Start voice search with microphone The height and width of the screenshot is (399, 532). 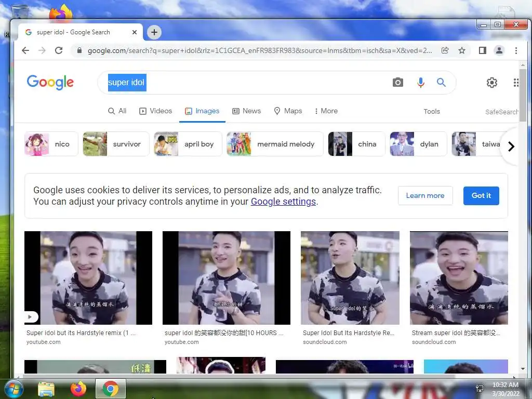click(x=420, y=83)
